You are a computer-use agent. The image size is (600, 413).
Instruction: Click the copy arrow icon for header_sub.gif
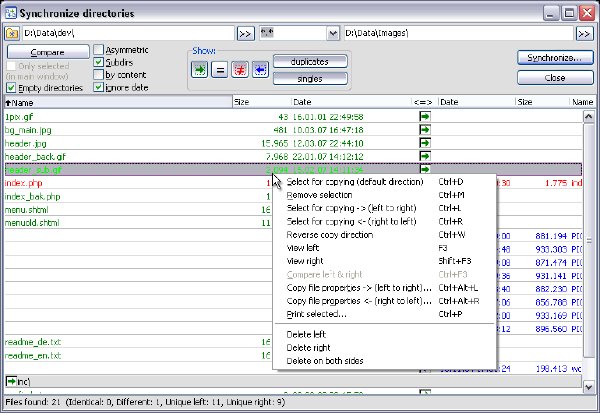point(425,169)
